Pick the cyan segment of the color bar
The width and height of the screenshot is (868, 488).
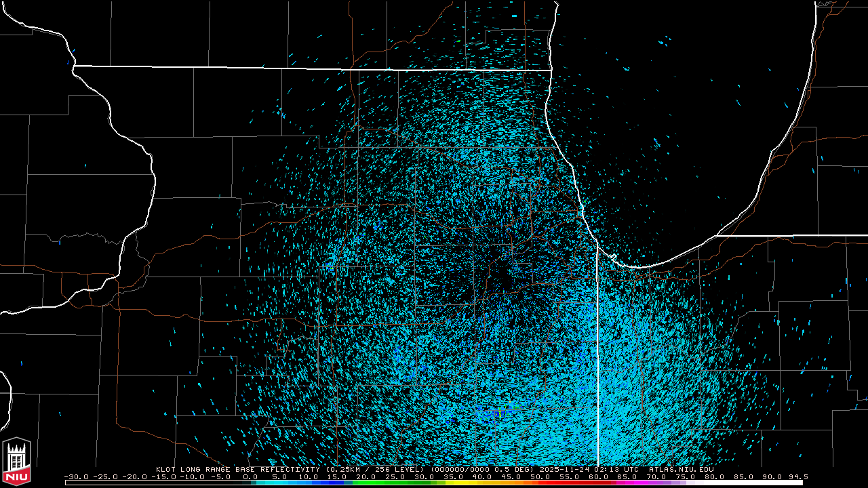point(285,483)
